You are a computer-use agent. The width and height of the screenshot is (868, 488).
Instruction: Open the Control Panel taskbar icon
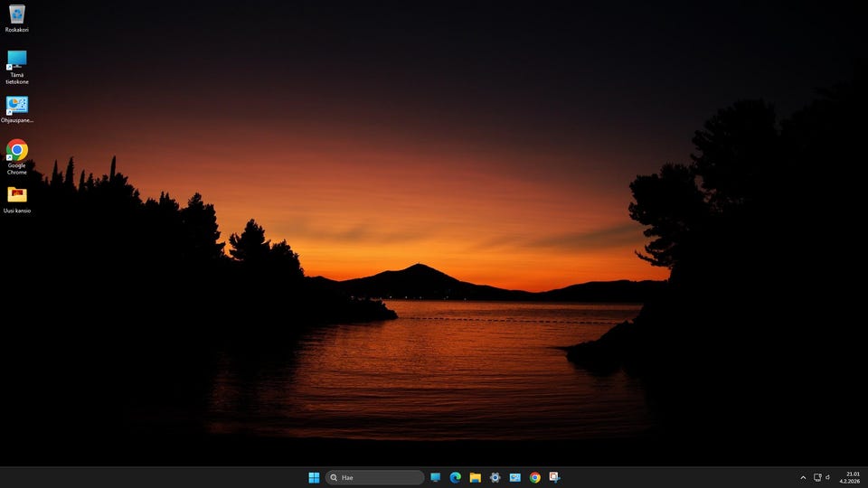tap(514, 477)
